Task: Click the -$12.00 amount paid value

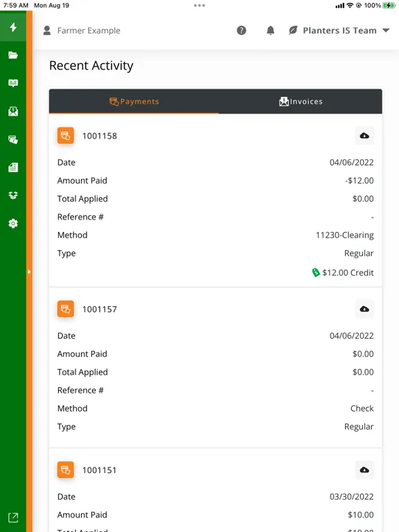Action: (x=360, y=181)
